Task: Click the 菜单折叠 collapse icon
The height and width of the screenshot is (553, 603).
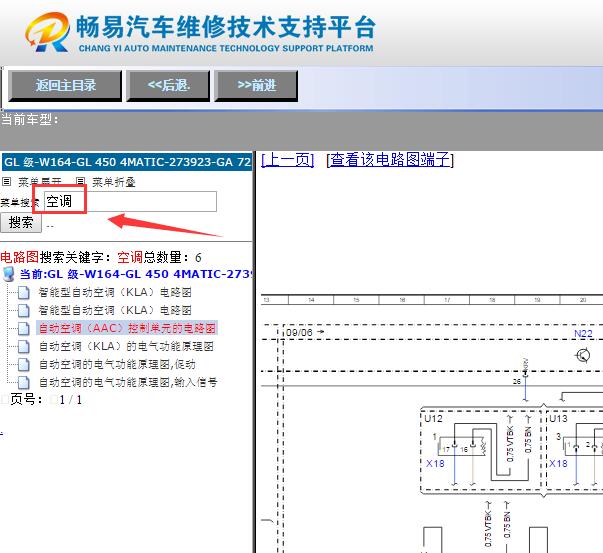Action: [x=80, y=181]
